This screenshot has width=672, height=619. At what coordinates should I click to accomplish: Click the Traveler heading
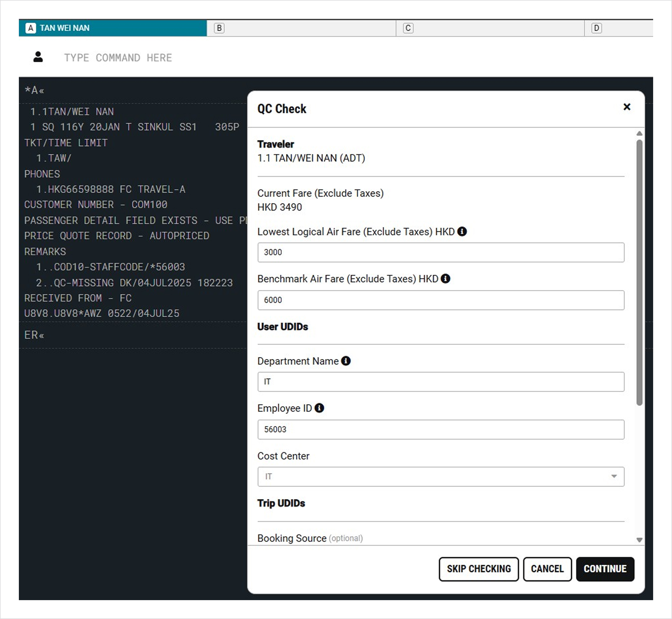coord(276,144)
